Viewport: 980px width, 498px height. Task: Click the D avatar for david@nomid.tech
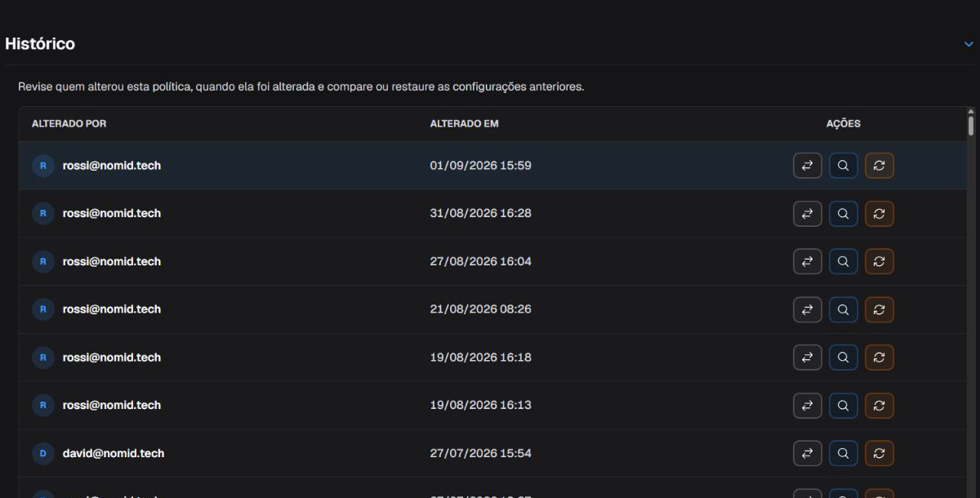point(42,453)
